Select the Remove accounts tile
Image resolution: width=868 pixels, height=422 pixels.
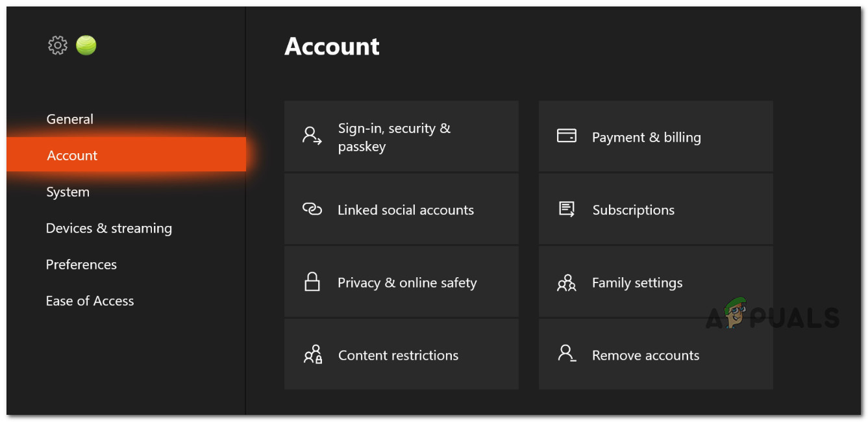tap(656, 355)
